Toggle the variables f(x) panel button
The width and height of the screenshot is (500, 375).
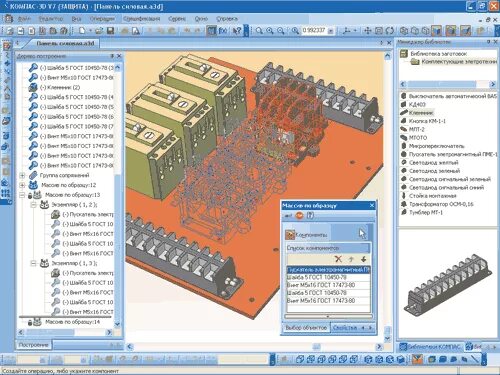223,31
